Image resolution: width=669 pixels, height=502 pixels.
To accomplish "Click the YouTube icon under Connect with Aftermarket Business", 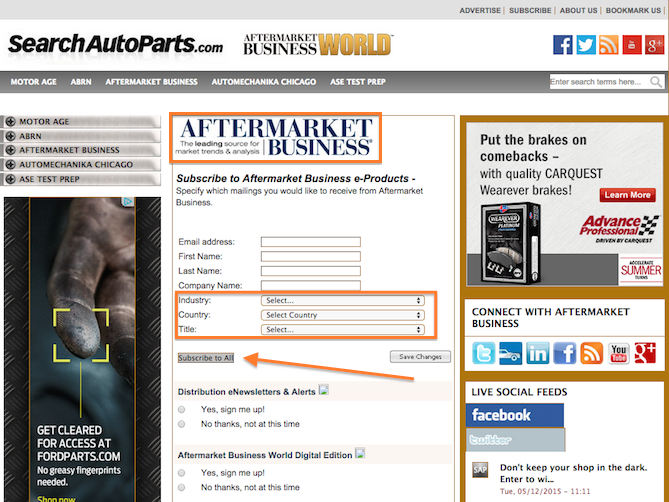I will (618, 353).
